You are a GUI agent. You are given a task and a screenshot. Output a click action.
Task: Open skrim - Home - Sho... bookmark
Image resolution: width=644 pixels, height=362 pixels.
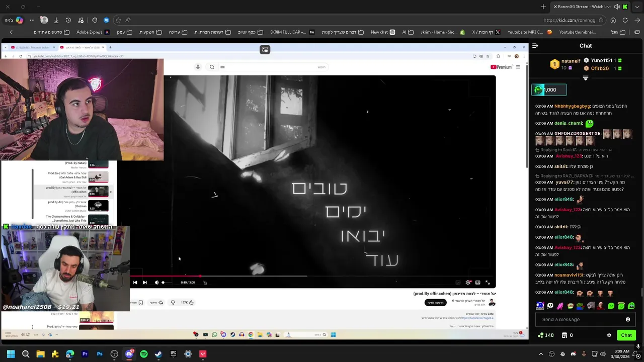click(443, 32)
